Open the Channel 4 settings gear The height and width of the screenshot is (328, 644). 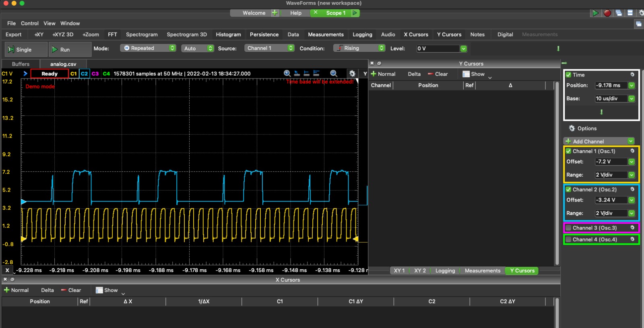point(632,239)
